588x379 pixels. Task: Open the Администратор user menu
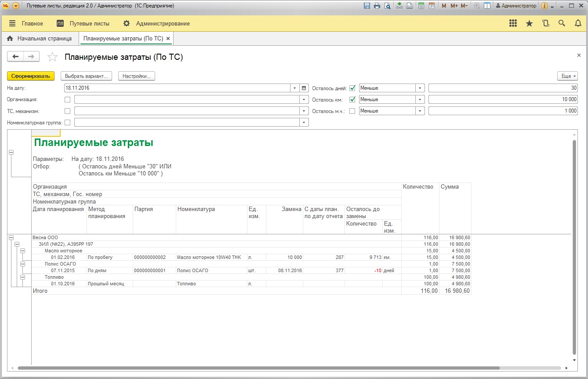coord(516,6)
